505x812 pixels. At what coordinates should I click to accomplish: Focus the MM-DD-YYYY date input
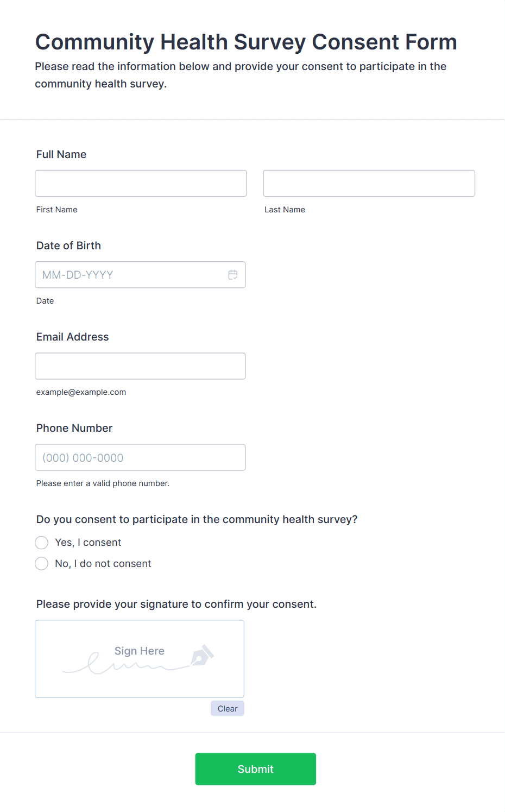pyautogui.click(x=130, y=275)
